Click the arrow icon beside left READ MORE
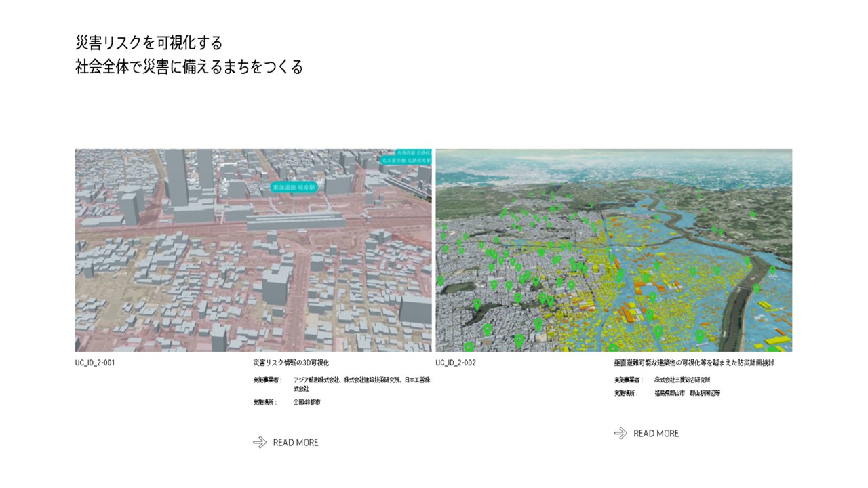This screenshot has height=488, width=868. pos(260,443)
